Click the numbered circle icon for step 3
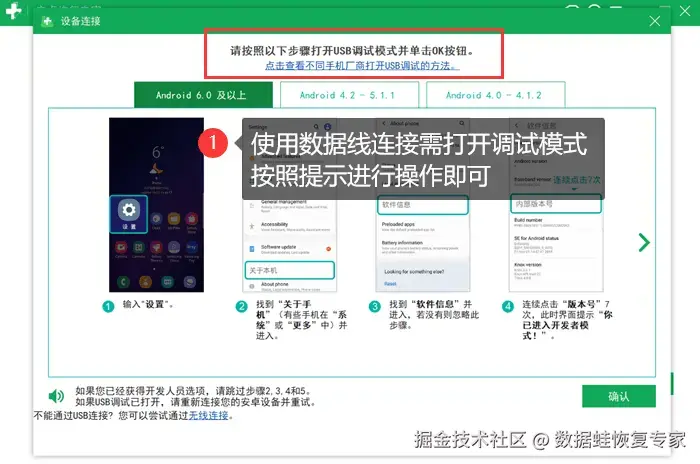The image size is (700, 464). click(375, 306)
